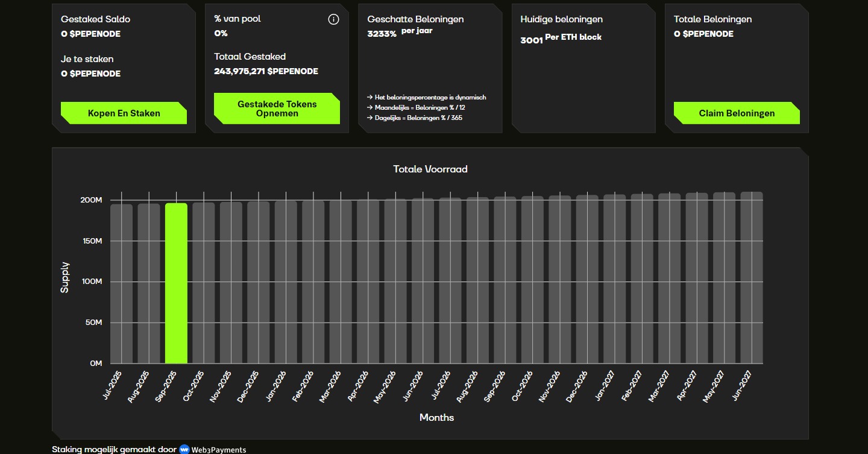Viewport: 868px width, 454px height.
Task: Click the Totale Voorraad chart title
Action: [430, 169]
